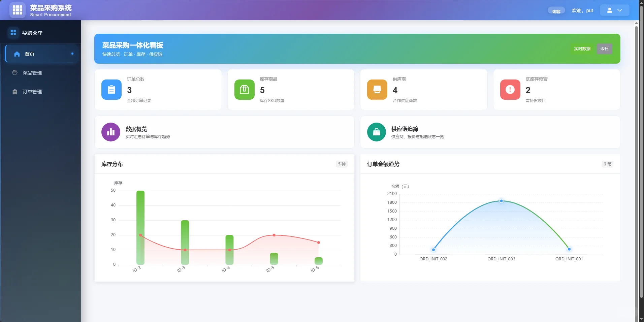Open the 供应链追踪 card

tap(490, 132)
